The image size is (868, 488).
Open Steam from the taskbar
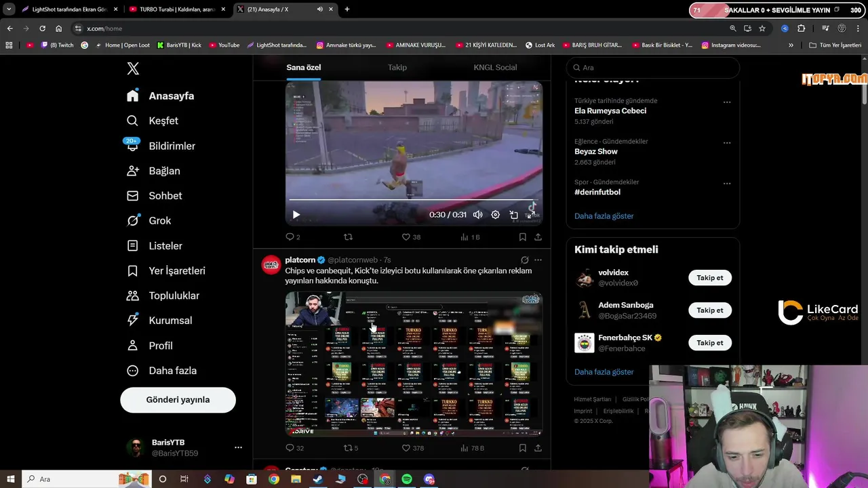point(318,479)
